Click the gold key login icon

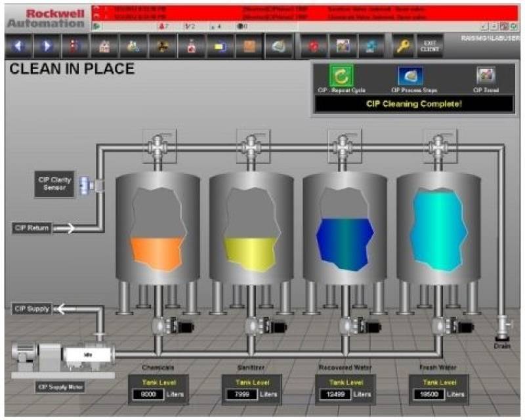tap(403, 46)
